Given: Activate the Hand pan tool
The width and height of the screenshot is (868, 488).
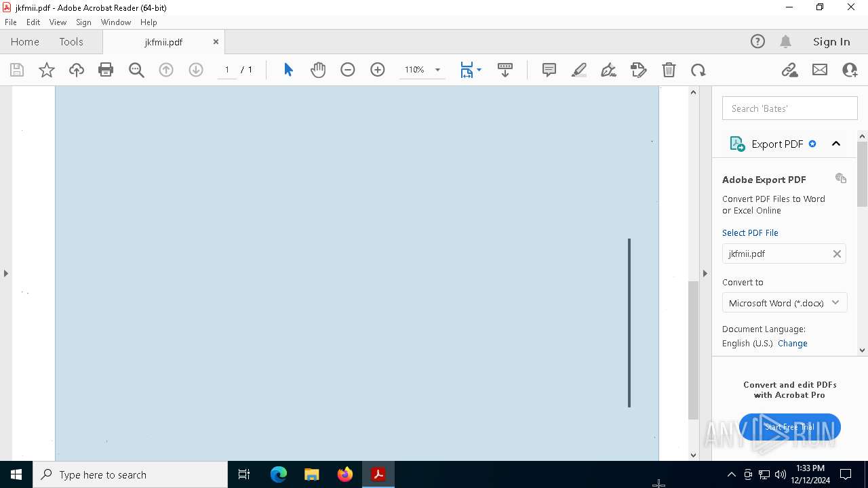Looking at the screenshot, I should (318, 70).
